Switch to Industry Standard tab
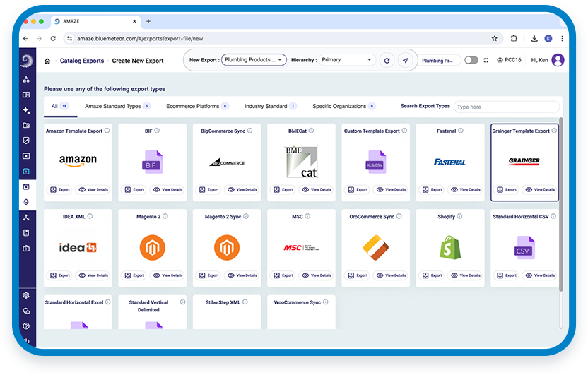The width and height of the screenshot is (588, 375). [270, 106]
